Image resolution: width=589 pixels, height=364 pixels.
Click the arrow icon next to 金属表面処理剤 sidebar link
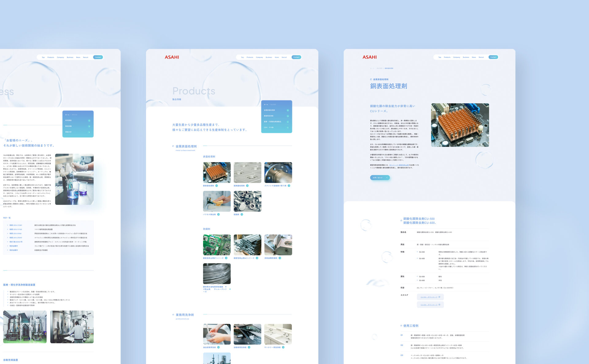click(288, 110)
